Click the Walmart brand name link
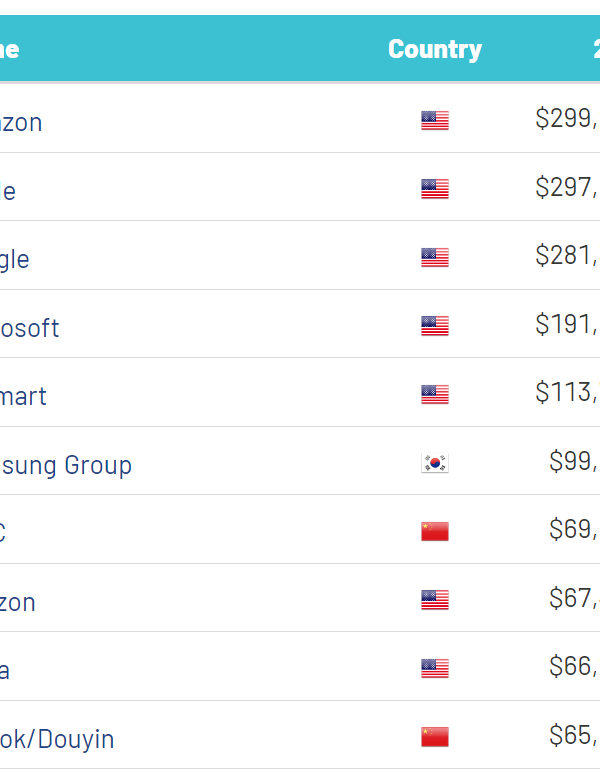 coord(24,396)
